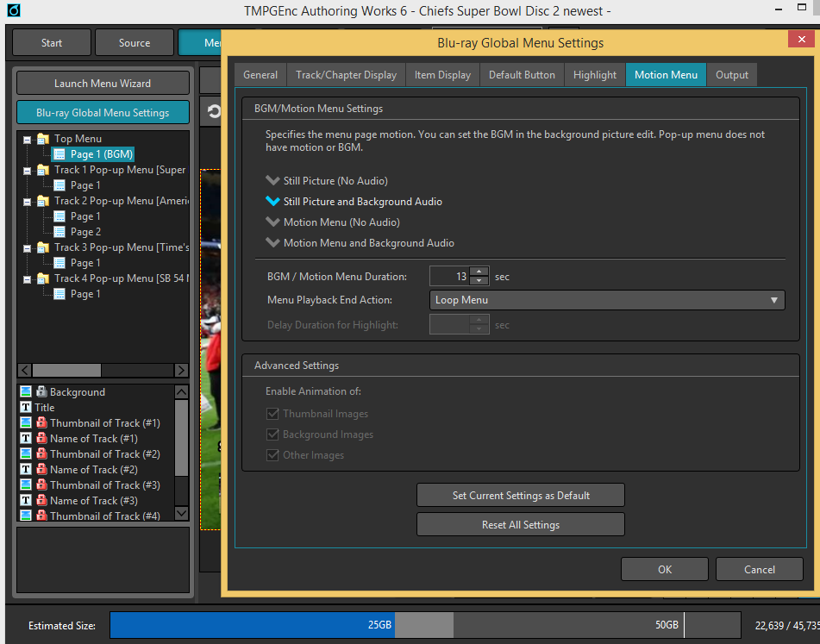820x644 pixels.
Task: Click the red lock on Thumbnail of Track (#2)
Action: [x=41, y=453]
